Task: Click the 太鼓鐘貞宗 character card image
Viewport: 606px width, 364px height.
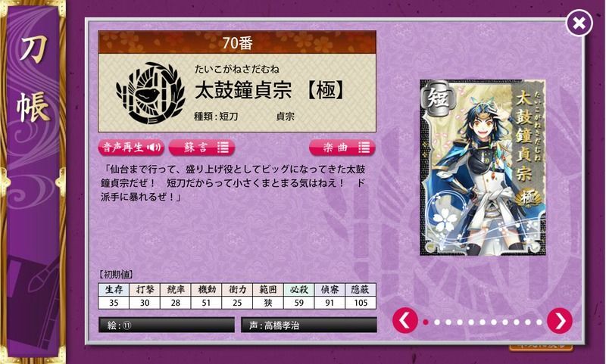Action: [x=483, y=167]
